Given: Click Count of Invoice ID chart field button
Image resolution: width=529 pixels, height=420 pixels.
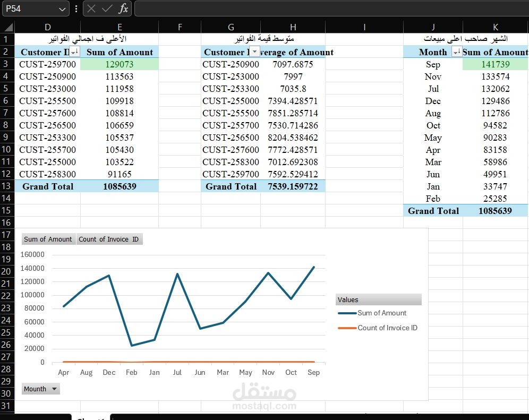Looking at the screenshot, I should tap(109, 239).
